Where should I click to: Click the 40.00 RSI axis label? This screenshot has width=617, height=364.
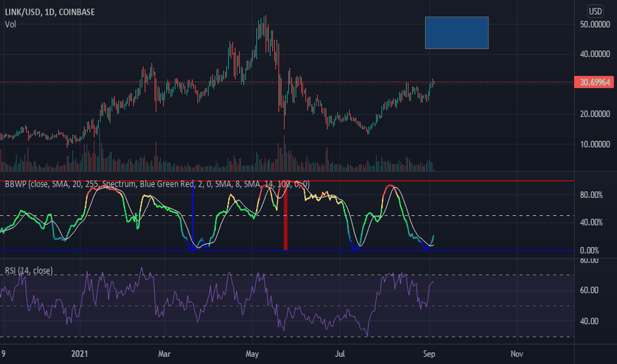[x=589, y=322]
